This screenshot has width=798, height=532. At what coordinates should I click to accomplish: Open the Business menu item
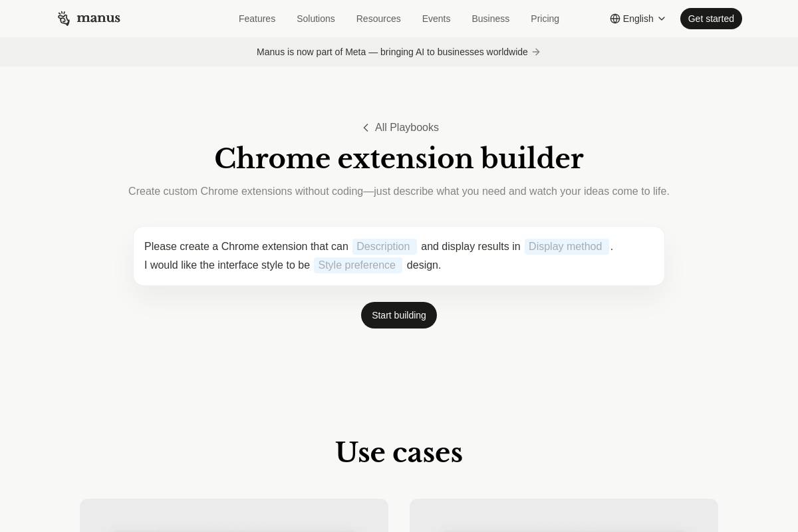pos(490,19)
